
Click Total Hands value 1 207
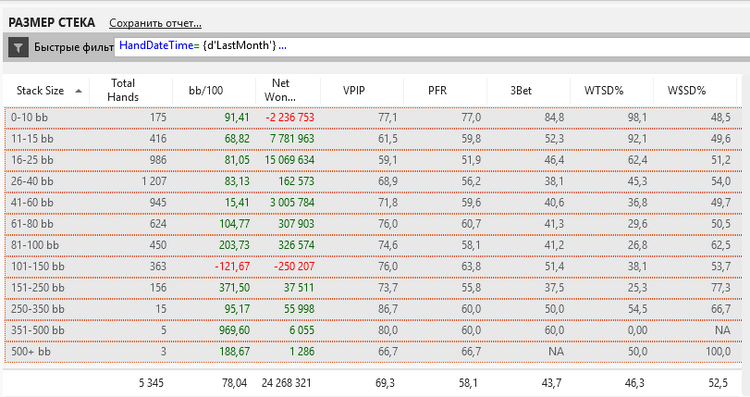[154, 182]
